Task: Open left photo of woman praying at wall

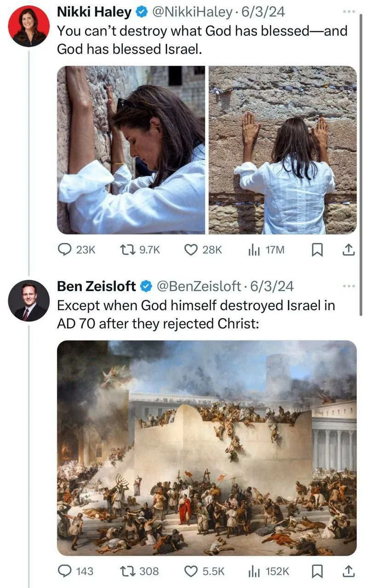Action: pos(131,150)
